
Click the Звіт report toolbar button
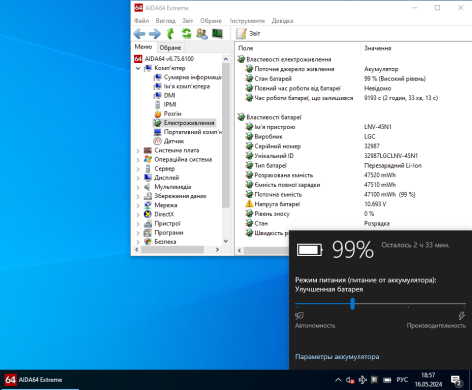pos(248,34)
